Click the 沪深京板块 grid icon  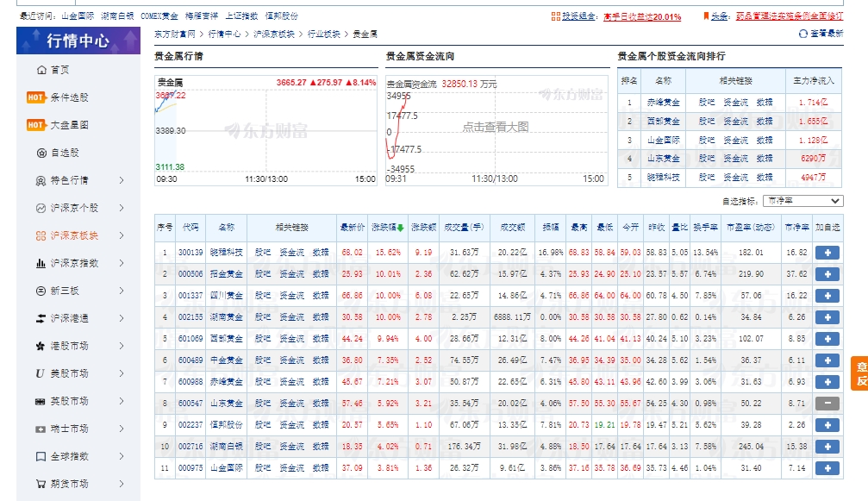41,235
